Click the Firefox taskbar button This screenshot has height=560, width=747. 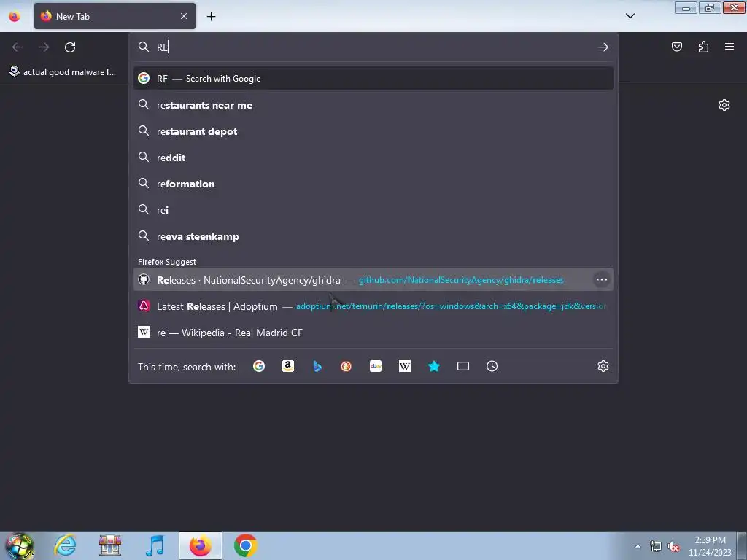201,545
